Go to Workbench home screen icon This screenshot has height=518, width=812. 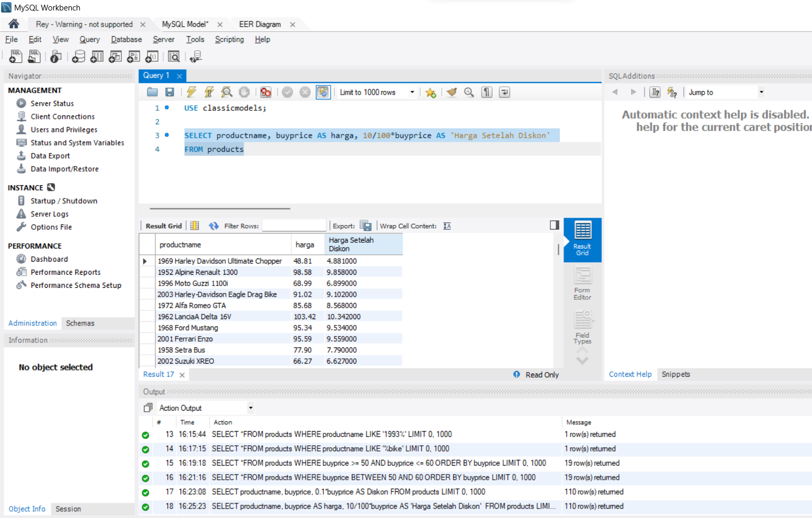point(14,24)
